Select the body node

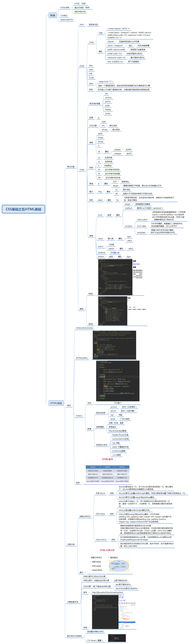82,169
